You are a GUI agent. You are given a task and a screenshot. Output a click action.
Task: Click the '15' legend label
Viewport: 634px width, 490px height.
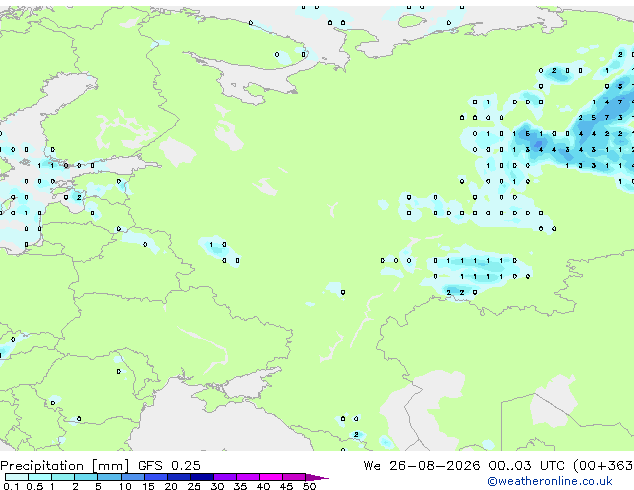pos(148,486)
